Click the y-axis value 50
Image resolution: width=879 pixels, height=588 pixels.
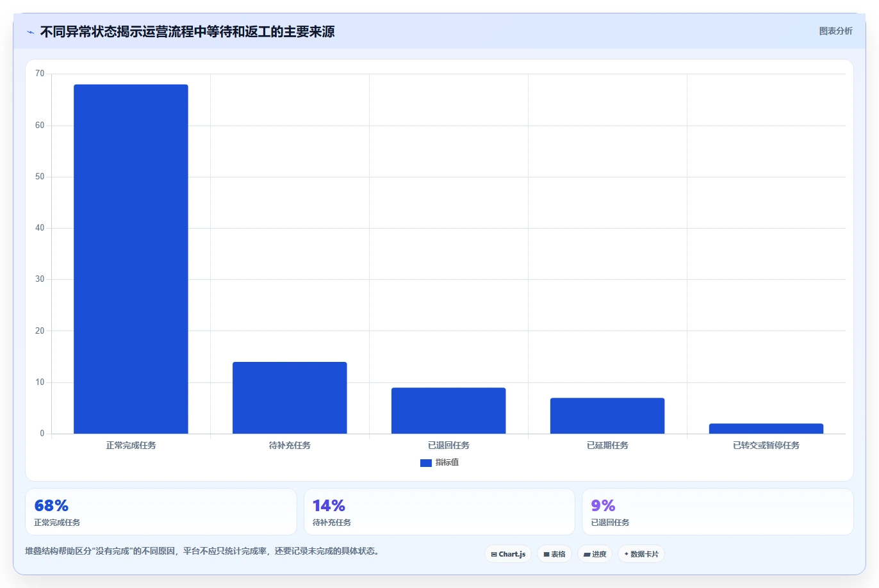[x=40, y=177]
